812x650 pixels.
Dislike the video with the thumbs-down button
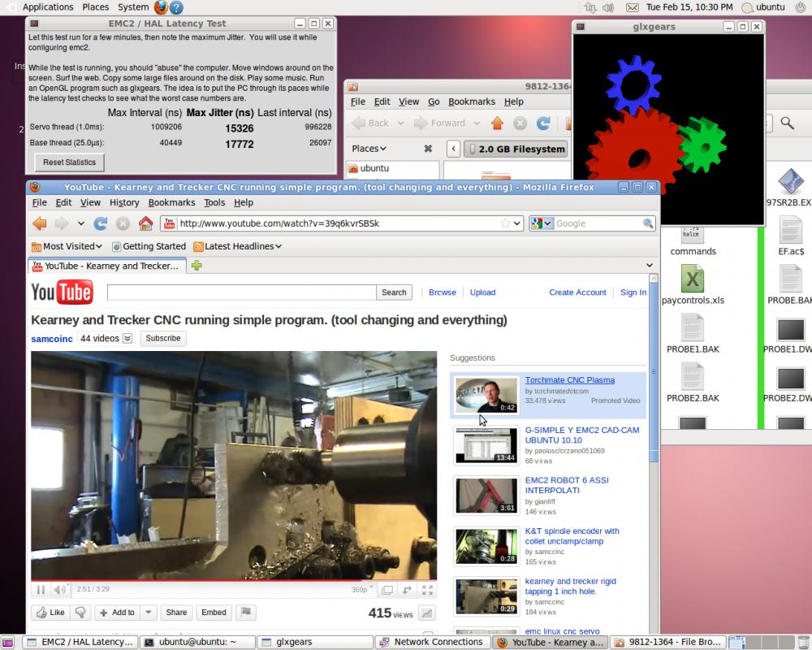click(80, 612)
